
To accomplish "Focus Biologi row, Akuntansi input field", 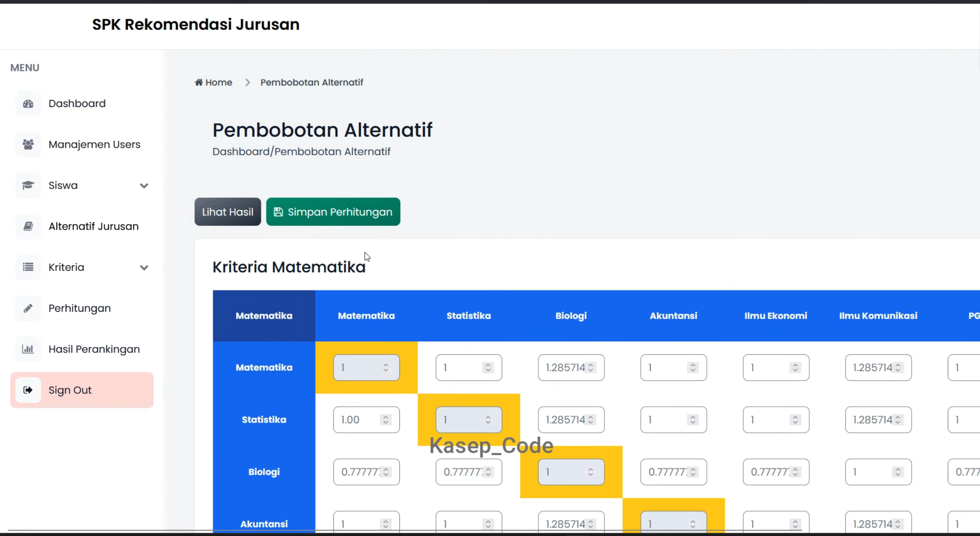I will click(673, 472).
